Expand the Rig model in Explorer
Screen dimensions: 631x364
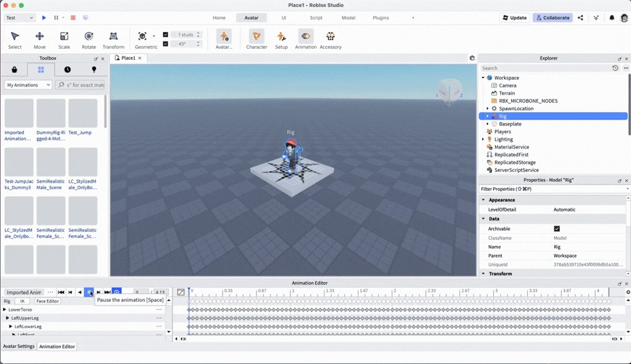(x=488, y=116)
